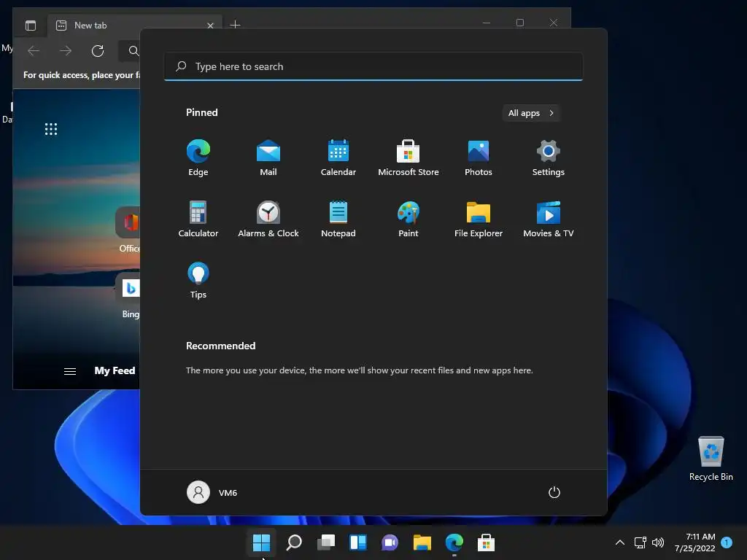The image size is (747, 560).
Task: Open the notification badge in the tray
Action: click(727, 542)
